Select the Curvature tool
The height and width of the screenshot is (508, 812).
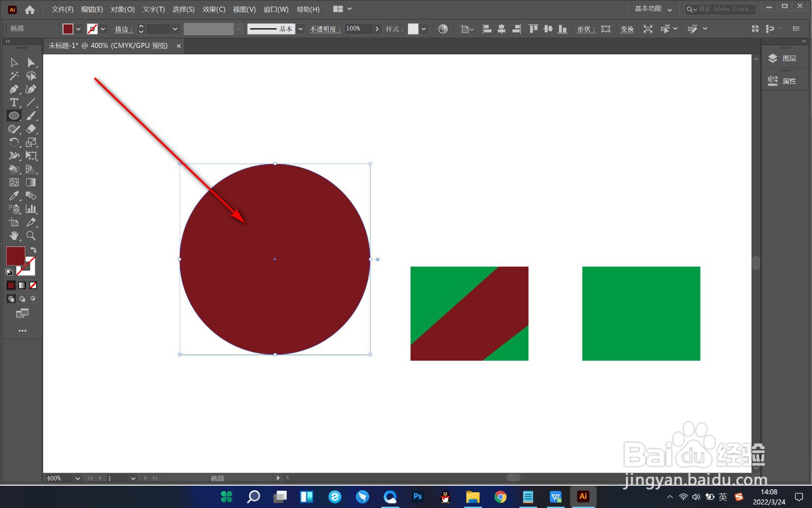coord(31,89)
